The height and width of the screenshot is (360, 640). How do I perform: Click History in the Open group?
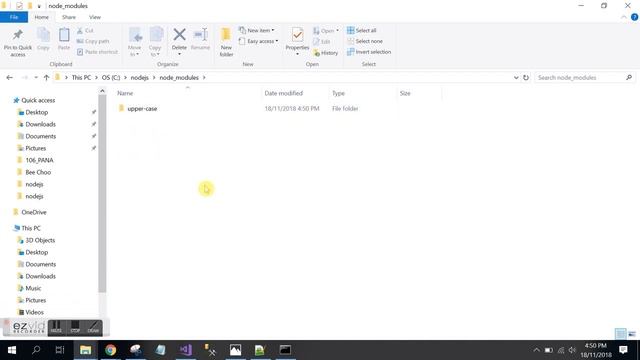325,53
